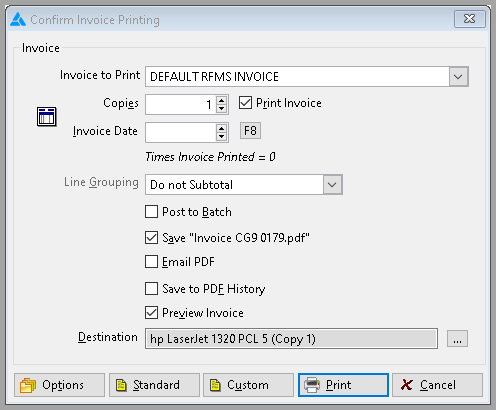Click the Standard button with document icon
Screen dimensions: 496x410
pyautogui.click(x=154, y=385)
